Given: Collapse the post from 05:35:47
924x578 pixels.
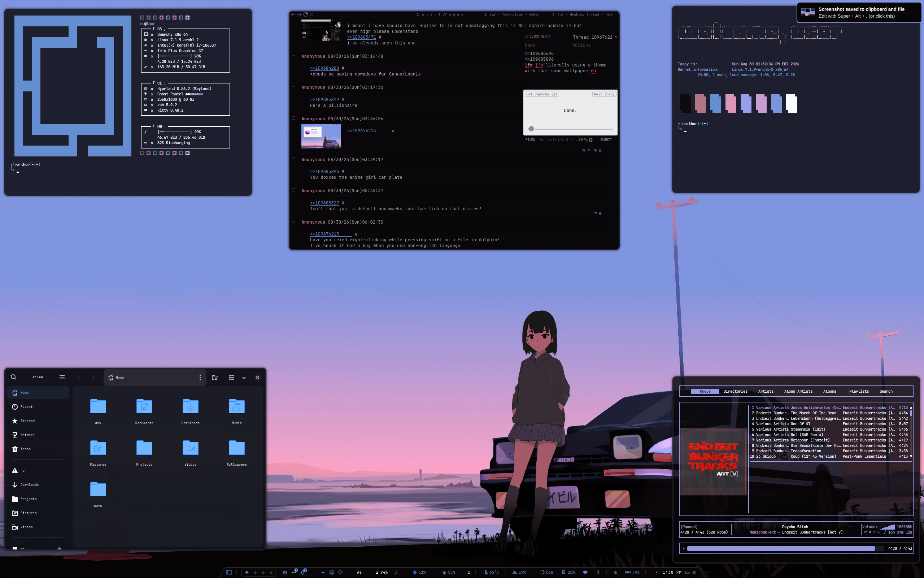Looking at the screenshot, I should click(293, 190).
